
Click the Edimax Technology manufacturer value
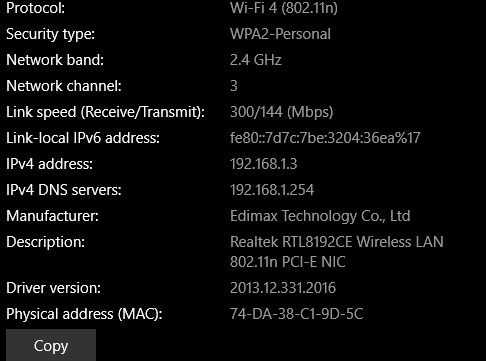[320, 216]
